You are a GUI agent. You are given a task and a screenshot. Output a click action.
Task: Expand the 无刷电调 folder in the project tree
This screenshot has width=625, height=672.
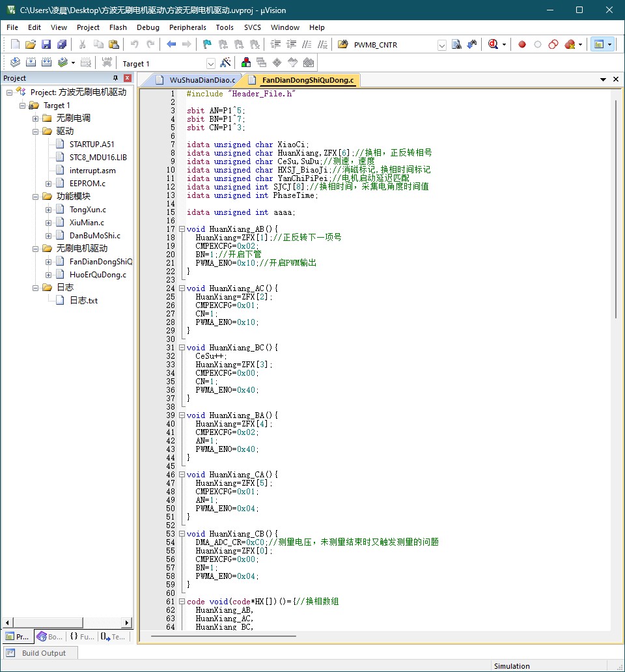tap(36, 119)
